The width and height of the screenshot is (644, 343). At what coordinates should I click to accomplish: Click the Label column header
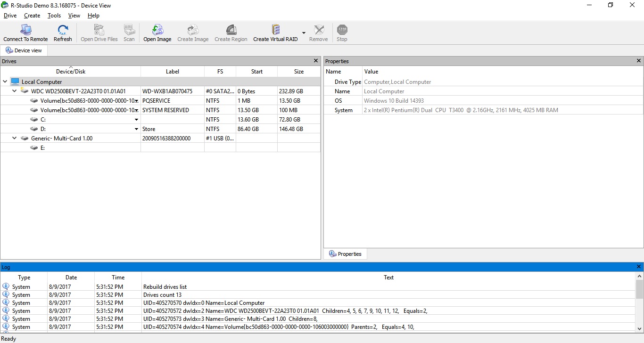(173, 72)
